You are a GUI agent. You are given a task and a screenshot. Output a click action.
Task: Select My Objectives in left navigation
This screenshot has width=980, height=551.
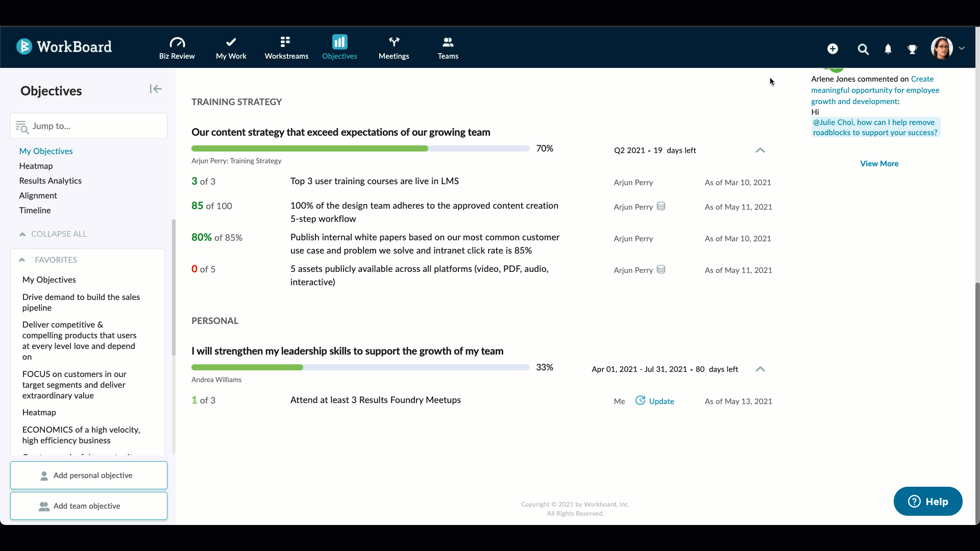coord(46,151)
